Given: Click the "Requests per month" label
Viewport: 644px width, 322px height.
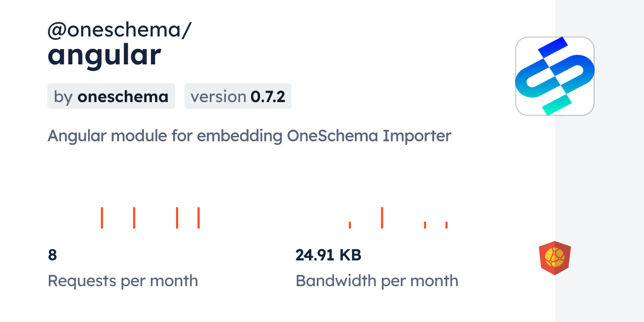Looking at the screenshot, I should tap(123, 280).
